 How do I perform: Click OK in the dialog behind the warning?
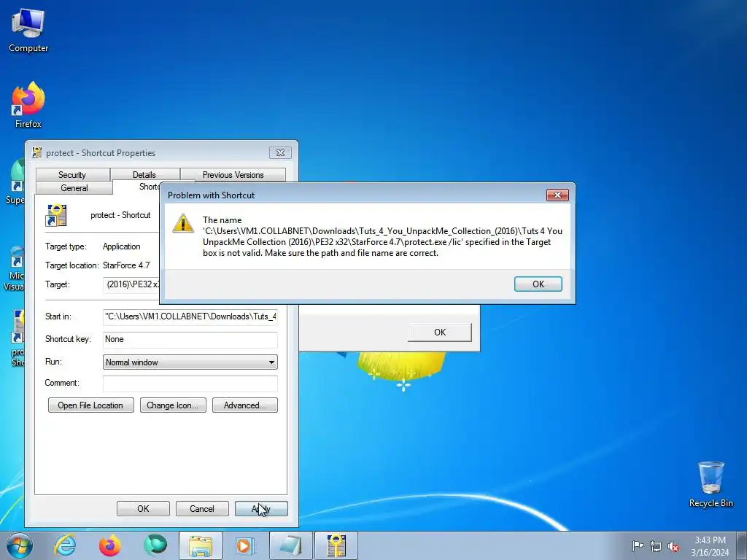[x=440, y=332]
